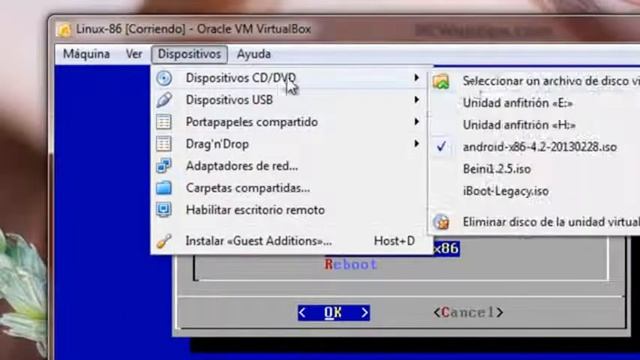Click the remote desktop monitor icon
640x360 pixels.
pyautogui.click(x=164, y=210)
